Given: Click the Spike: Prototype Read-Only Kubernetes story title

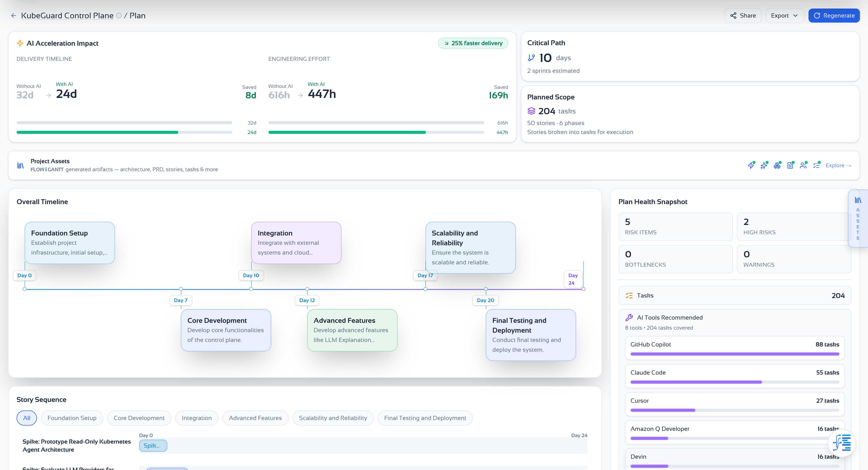Looking at the screenshot, I should [77, 445].
